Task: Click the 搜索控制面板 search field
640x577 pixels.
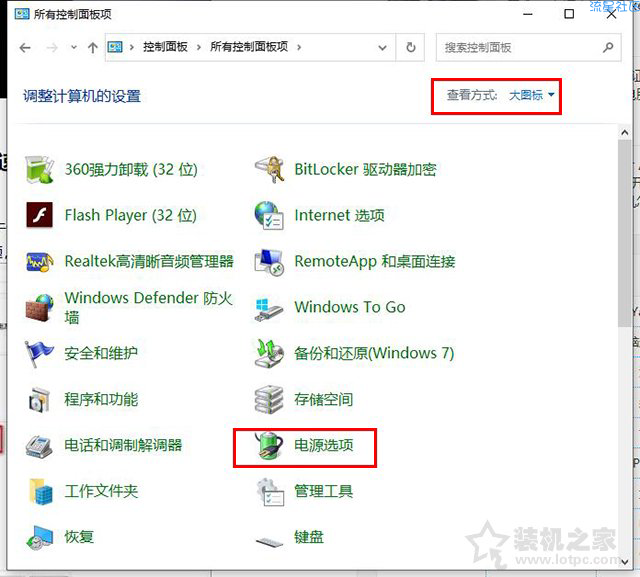Action: tap(529, 47)
